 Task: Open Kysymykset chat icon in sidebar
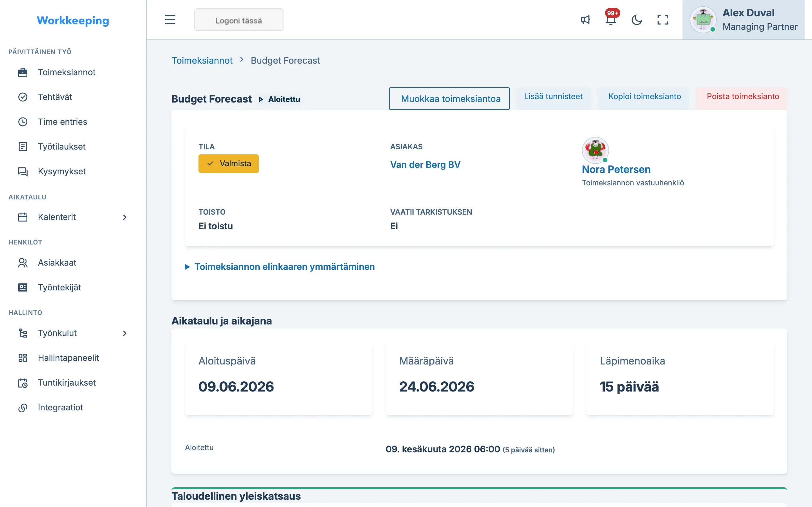(23, 171)
